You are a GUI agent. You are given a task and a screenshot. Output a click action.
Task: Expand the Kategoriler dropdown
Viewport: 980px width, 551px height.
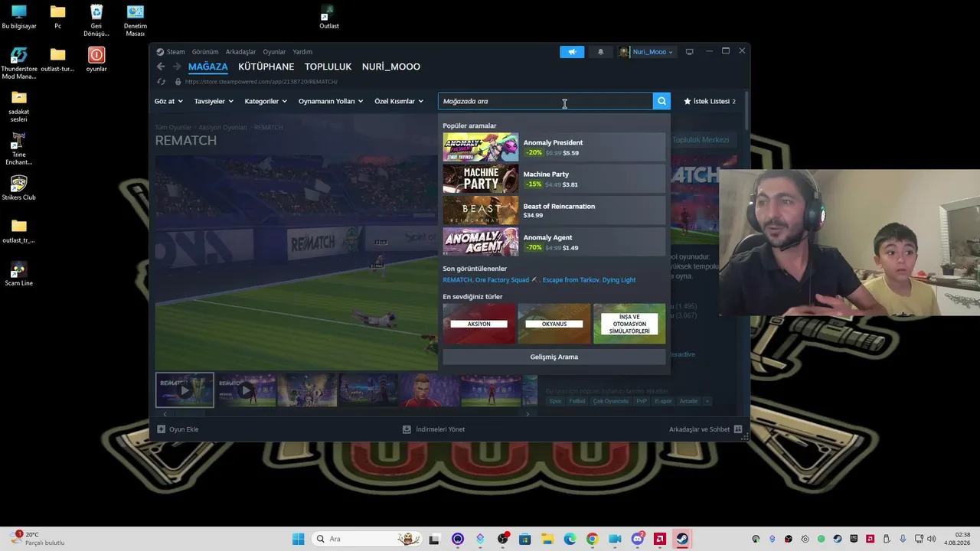266,101
